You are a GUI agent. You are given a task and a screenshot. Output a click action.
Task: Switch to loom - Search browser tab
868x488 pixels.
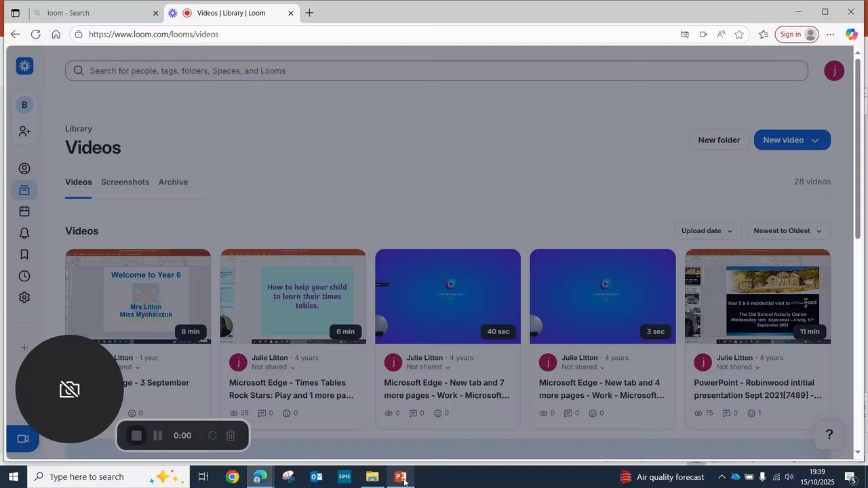coord(95,13)
